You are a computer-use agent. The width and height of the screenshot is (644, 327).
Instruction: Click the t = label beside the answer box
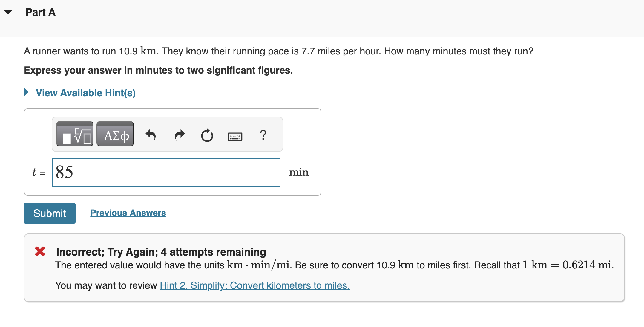[39, 172]
